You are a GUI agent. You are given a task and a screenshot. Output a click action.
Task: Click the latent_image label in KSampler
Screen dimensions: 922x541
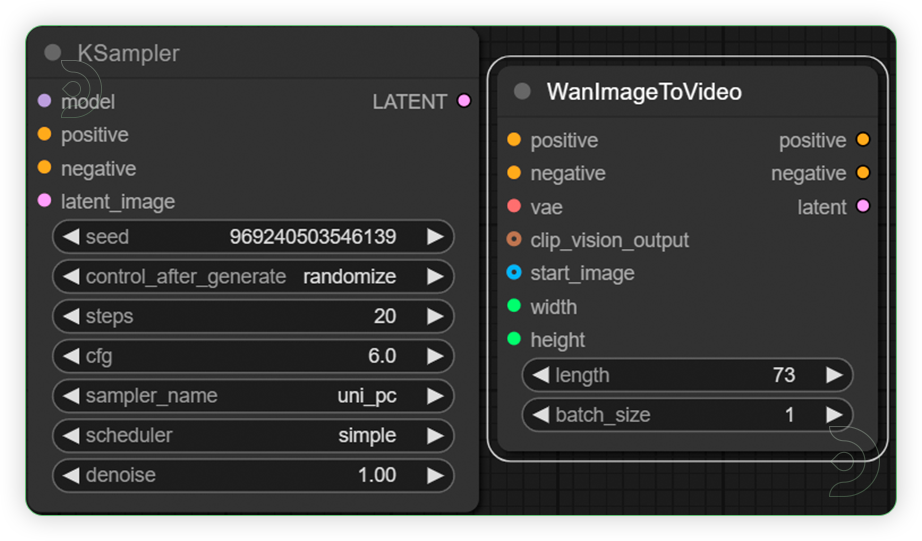(x=118, y=202)
